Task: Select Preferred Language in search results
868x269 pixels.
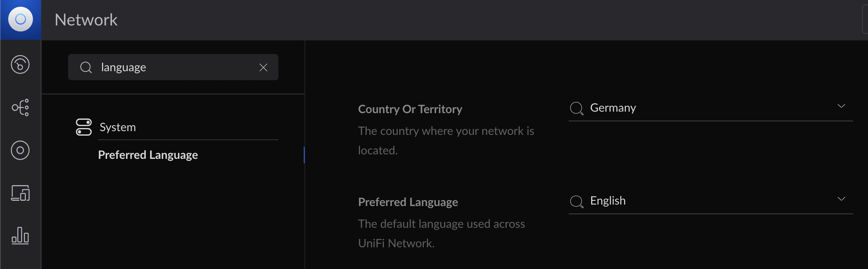Action: coord(148,155)
